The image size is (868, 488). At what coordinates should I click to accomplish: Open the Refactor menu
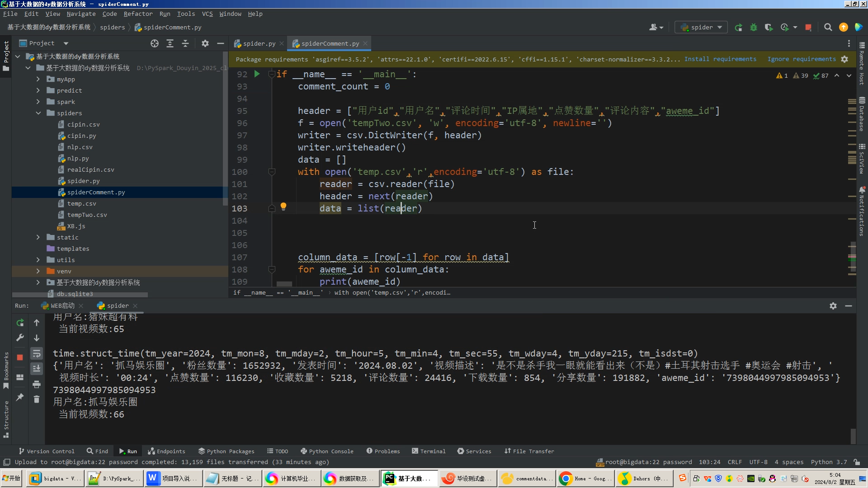click(138, 14)
